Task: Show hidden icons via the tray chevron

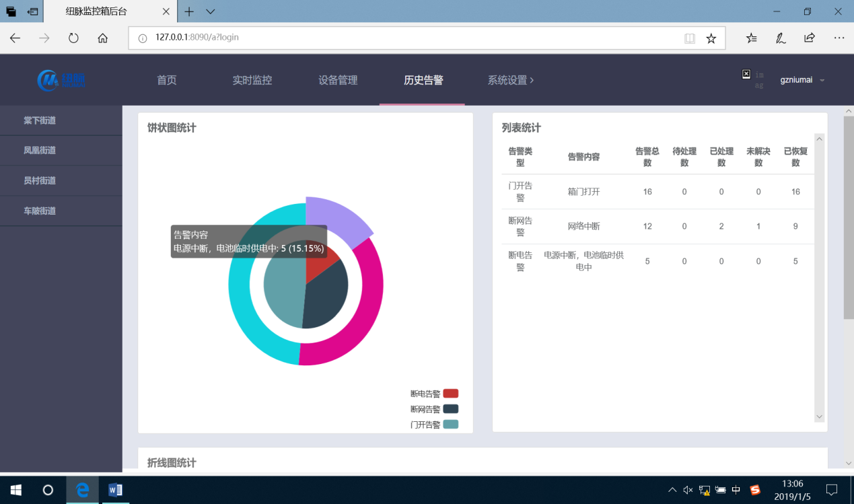Action: 672,490
